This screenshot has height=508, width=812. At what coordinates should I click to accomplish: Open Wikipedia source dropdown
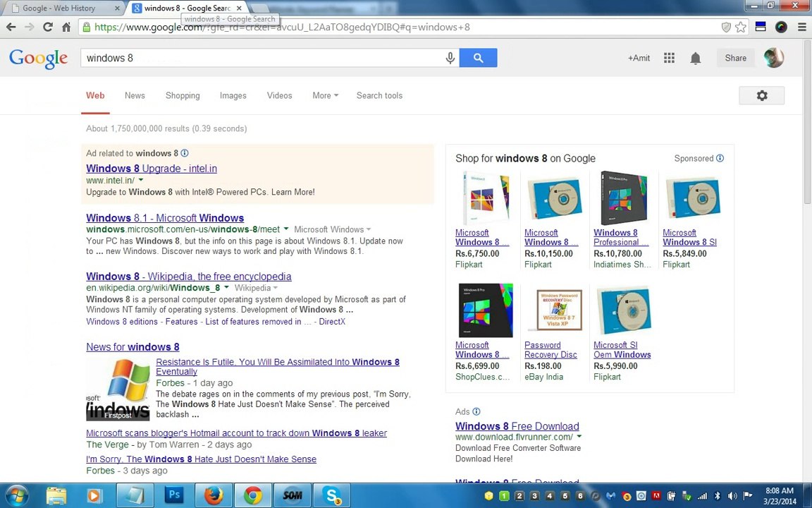257,288
